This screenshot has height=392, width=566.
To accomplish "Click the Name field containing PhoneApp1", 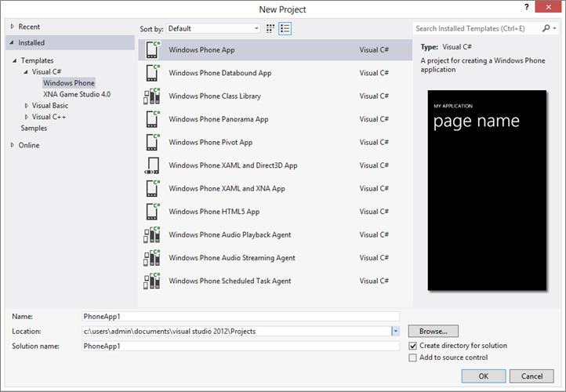I will click(x=241, y=316).
